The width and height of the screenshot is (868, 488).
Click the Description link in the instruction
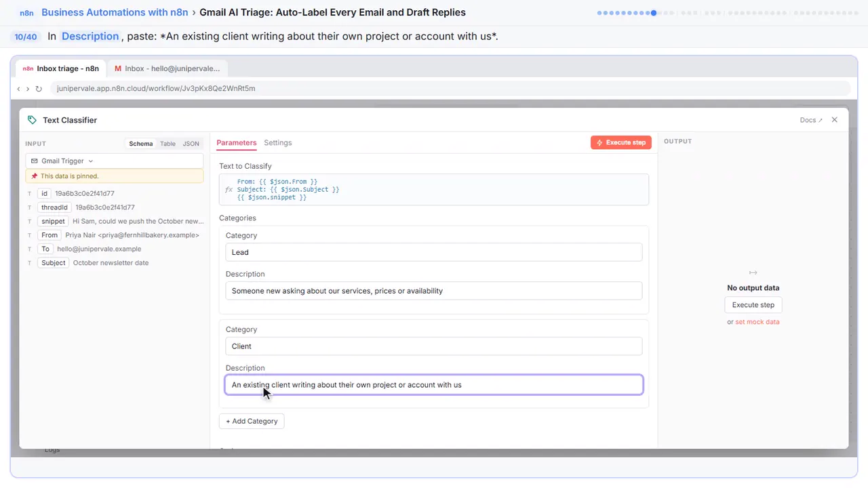click(90, 37)
